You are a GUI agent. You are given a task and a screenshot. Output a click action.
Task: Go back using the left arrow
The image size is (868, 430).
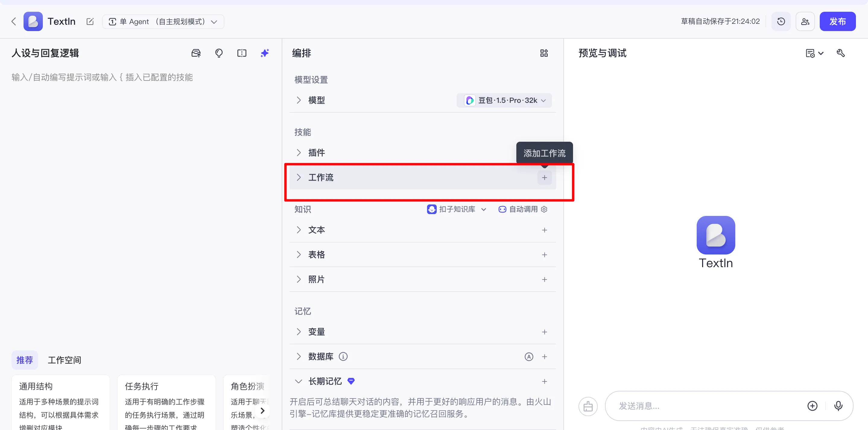(14, 22)
